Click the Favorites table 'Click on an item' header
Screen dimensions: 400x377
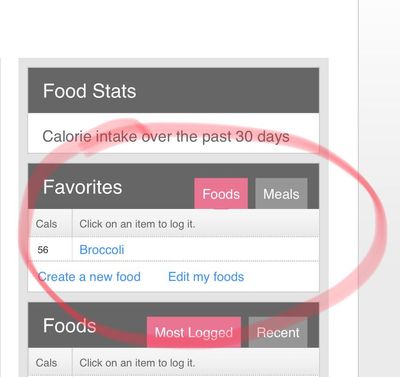pos(137,224)
